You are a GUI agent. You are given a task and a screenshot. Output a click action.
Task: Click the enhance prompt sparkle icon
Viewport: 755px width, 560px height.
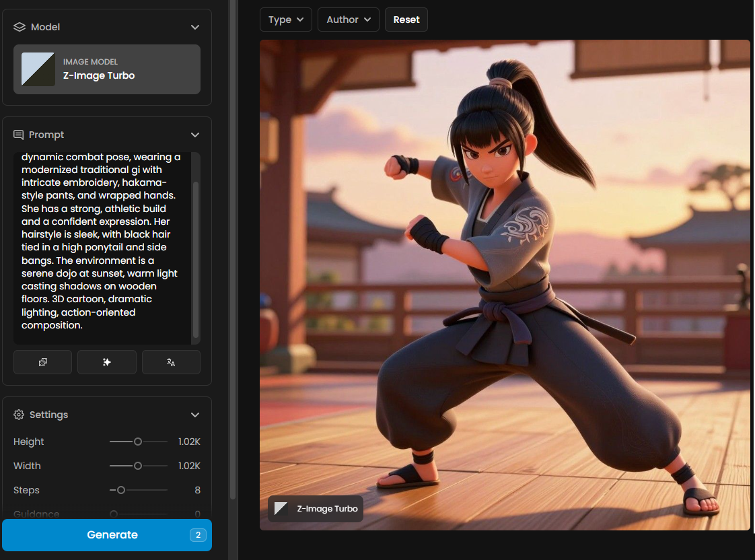coord(106,362)
